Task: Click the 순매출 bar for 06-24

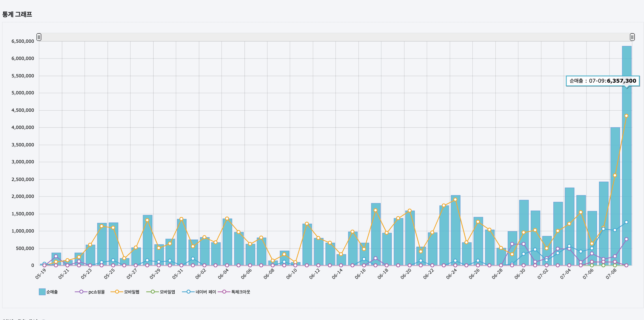Action: point(455,230)
